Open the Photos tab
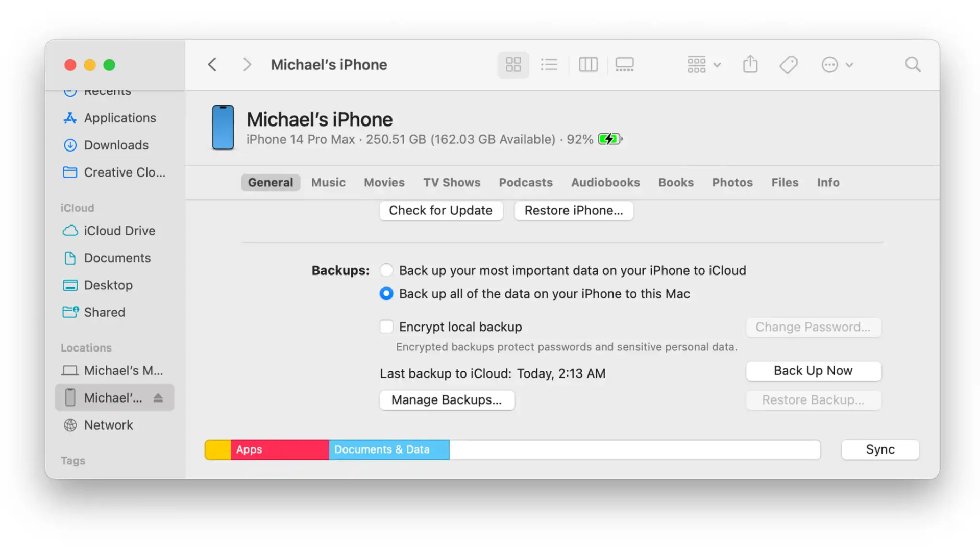This screenshot has width=980, height=551. 732,182
